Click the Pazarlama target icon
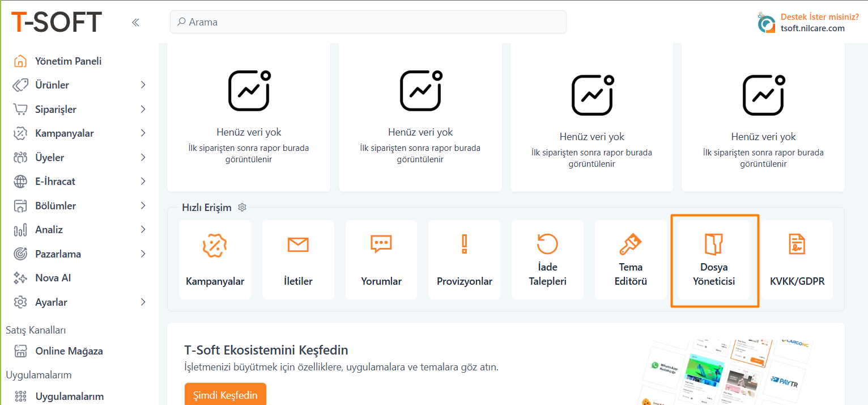The width and height of the screenshot is (868, 405). pos(20,254)
